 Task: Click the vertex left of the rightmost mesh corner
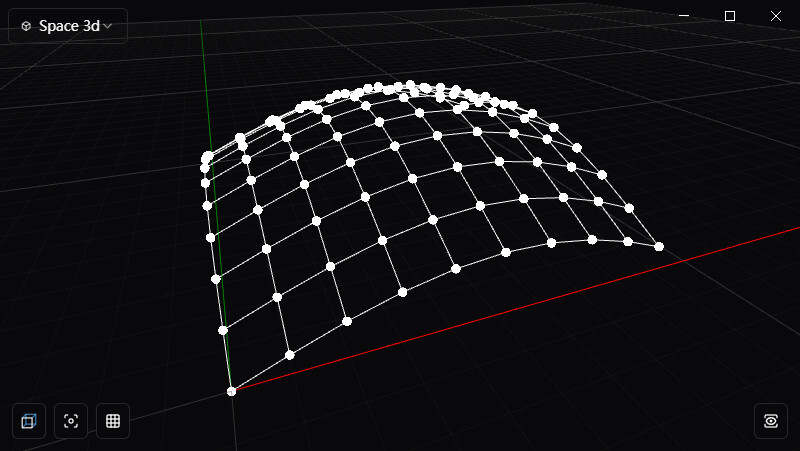[627, 241]
